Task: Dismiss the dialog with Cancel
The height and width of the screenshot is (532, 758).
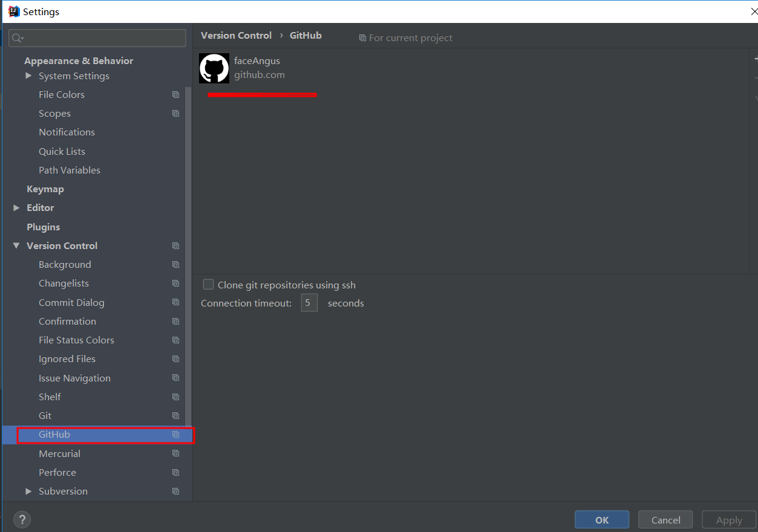Action: 666,520
